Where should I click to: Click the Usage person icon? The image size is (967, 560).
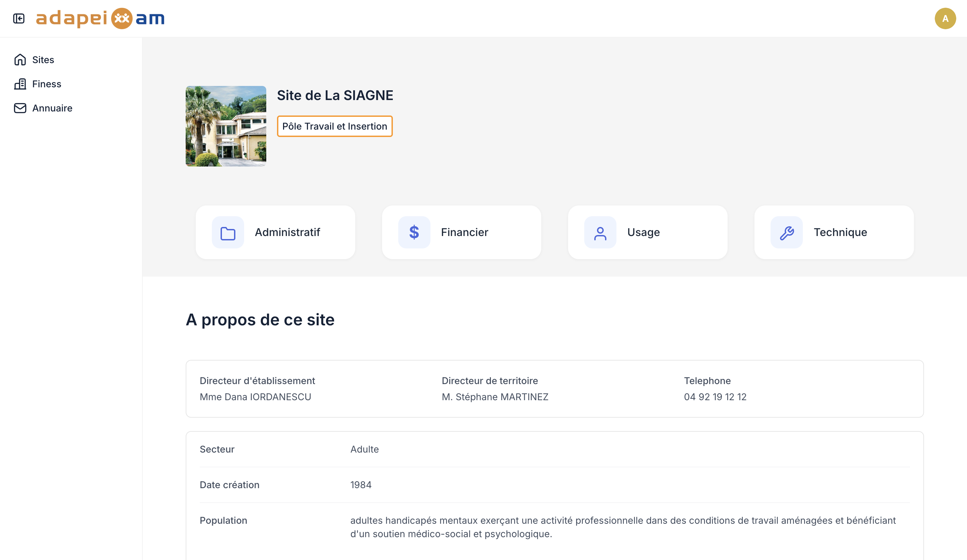tap(600, 232)
